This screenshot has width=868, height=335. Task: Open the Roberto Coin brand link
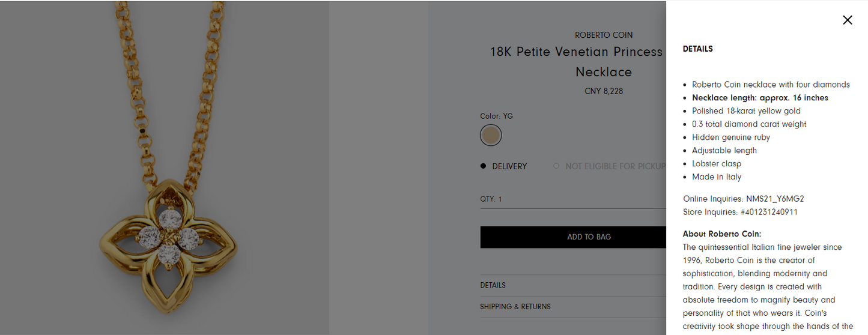click(603, 35)
